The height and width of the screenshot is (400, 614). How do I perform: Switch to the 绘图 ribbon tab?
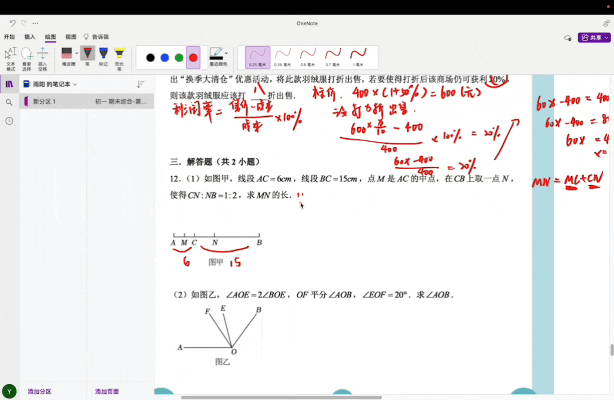point(50,37)
